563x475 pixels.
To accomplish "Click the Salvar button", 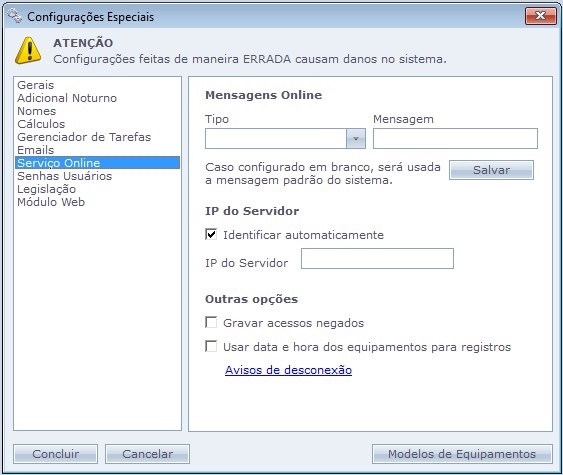I will pyautogui.click(x=491, y=170).
